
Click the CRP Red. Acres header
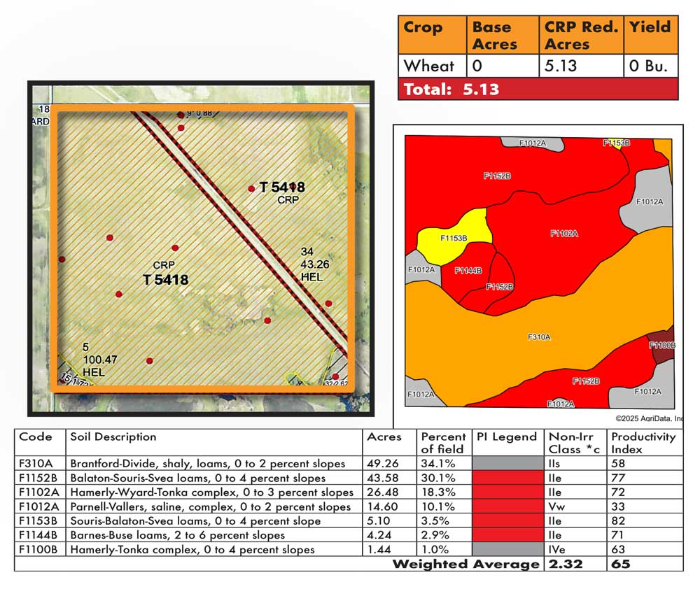(581, 35)
